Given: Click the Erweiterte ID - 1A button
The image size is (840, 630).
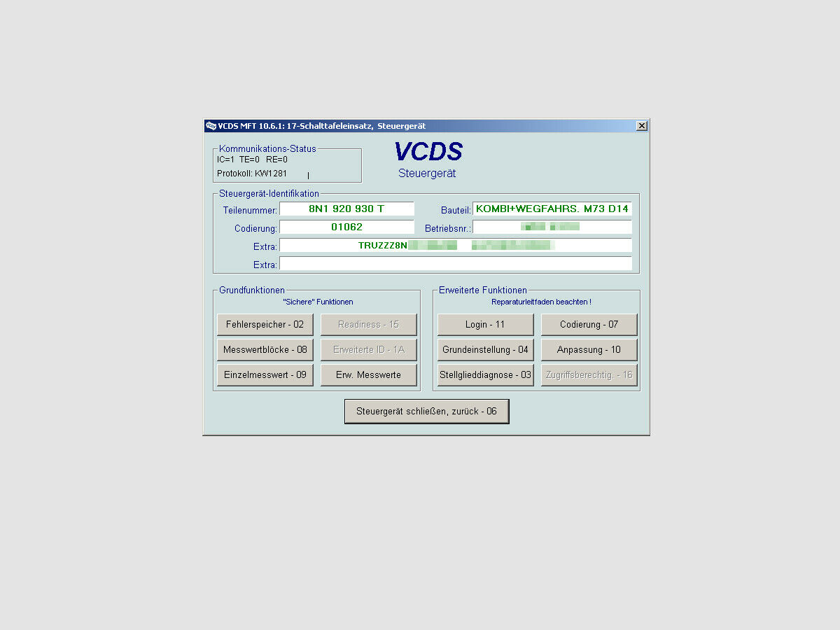Looking at the screenshot, I should (x=369, y=350).
